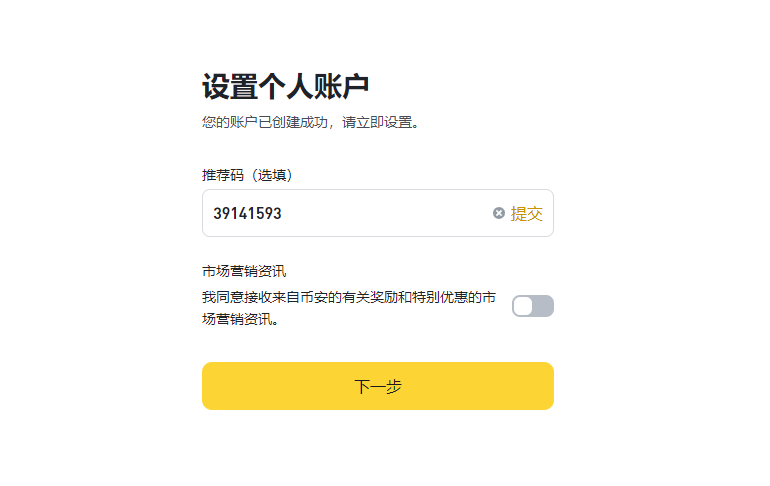Select the orange 提交 text link

pos(526,214)
